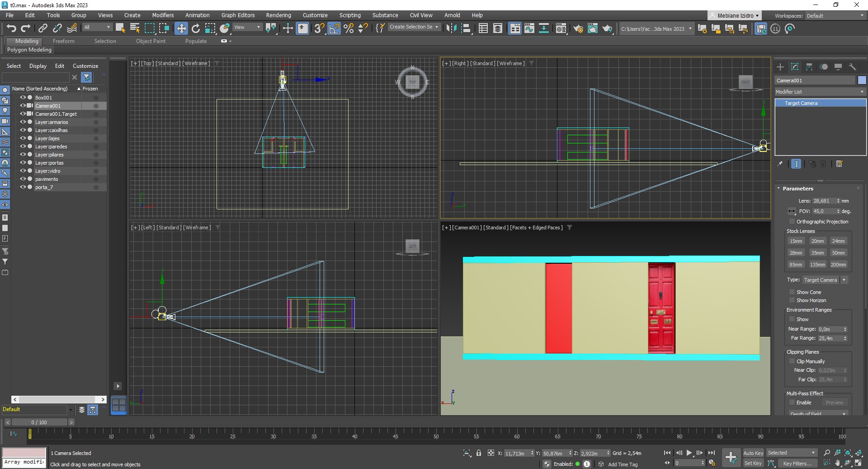Viewport: 868px width, 469px height.
Task: Click Play Animation button
Action: [x=689, y=453]
